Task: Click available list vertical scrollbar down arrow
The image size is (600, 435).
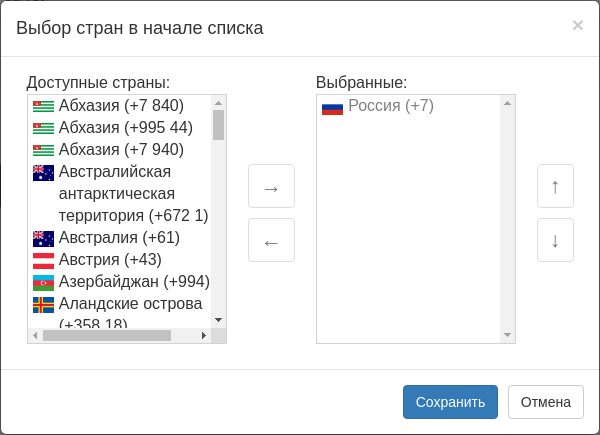Action: tap(218, 319)
